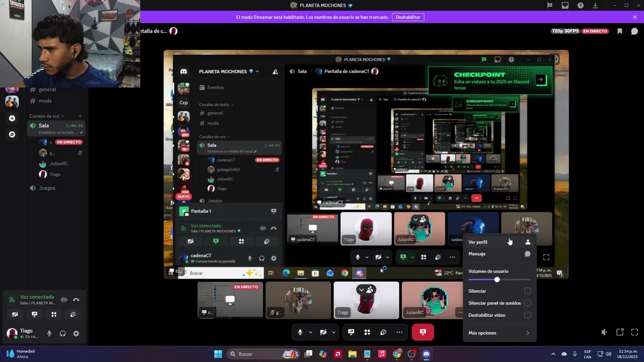Click the 720p 30FPS quality badge
This screenshot has height=362, width=644.
[x=565, y=31]
